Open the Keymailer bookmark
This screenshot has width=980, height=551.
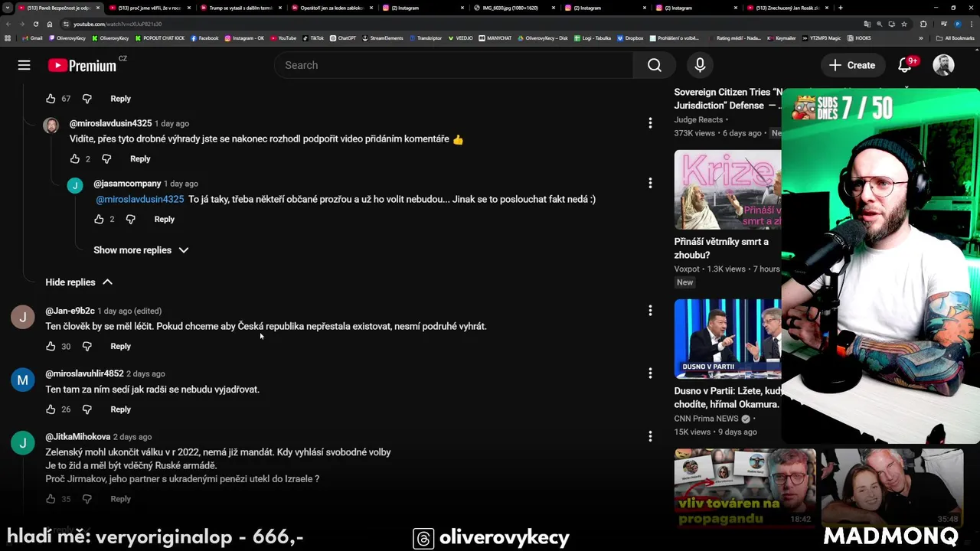(782, 37)
